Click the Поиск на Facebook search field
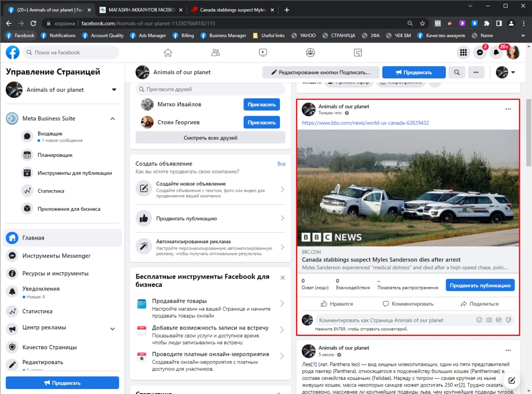Screen dimensions: 532x394 click(x=71, y=52)
